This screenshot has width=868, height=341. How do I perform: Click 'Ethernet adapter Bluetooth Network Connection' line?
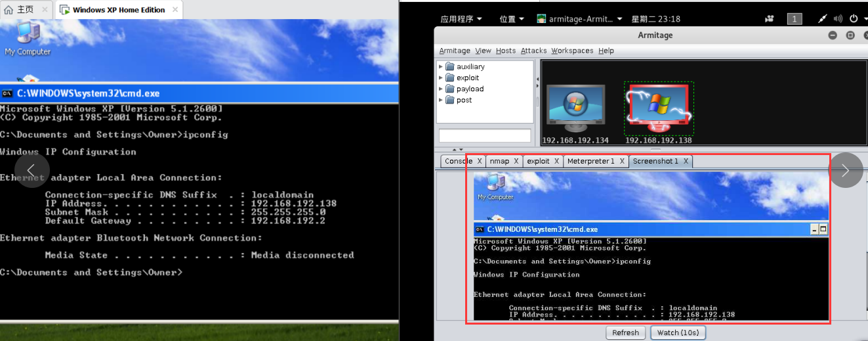tap(131, 238)
